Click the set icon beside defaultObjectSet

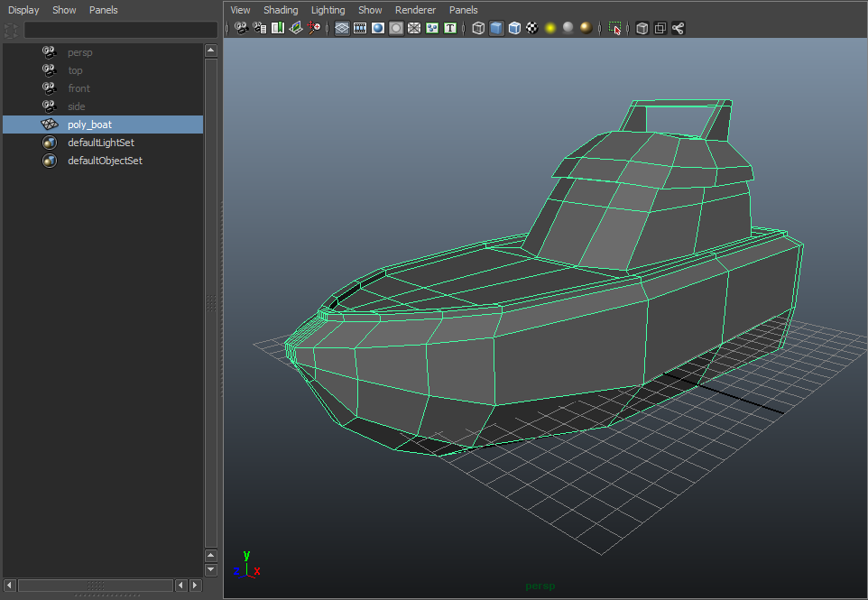50,161
